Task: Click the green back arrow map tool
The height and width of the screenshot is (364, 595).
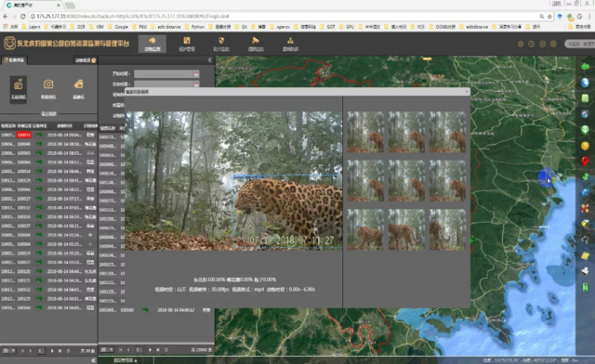Action: [x=585, y=66]
